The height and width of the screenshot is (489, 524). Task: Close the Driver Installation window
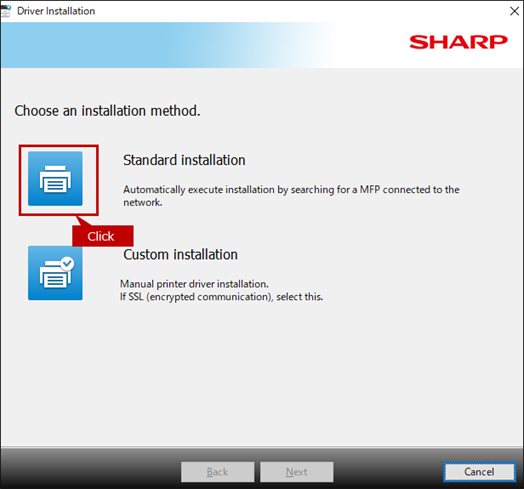(x=514, y=11)
